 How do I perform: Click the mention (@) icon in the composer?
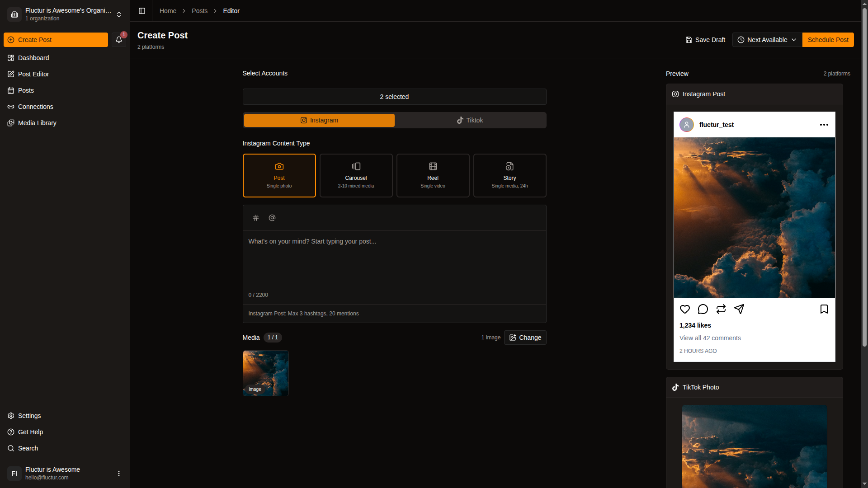272,218
